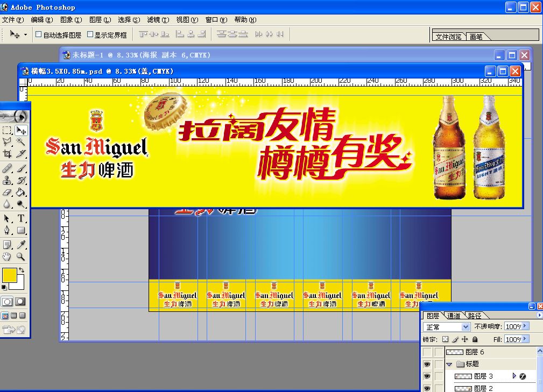Select the Crop tool
This screenshot has height=392, width=543.
pos(7,154)
